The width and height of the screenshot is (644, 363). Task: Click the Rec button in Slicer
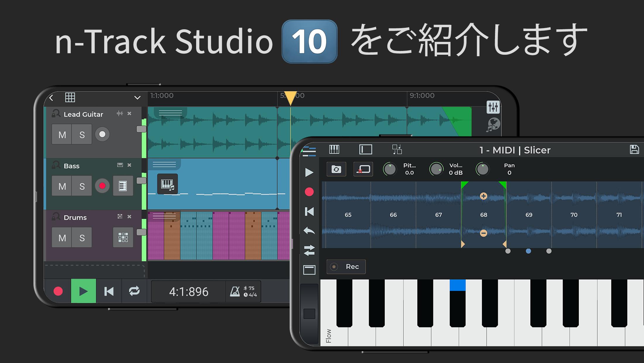point(346,267)
